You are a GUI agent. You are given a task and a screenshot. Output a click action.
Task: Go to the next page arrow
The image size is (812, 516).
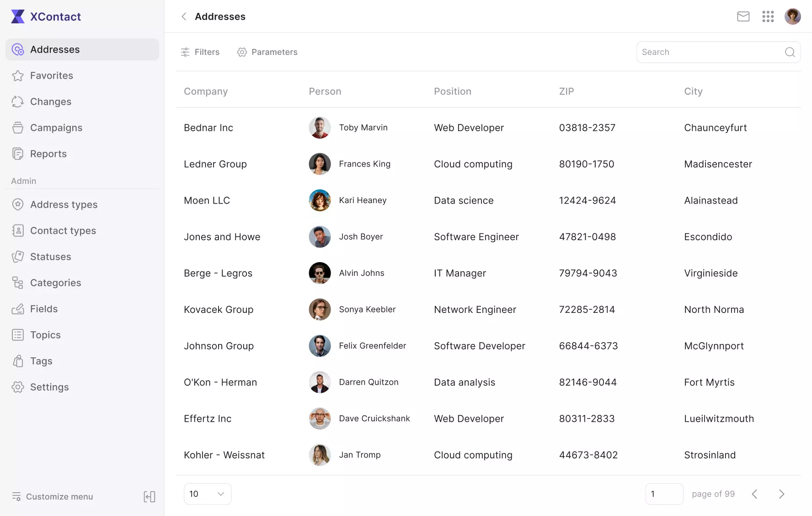(782, 494)
